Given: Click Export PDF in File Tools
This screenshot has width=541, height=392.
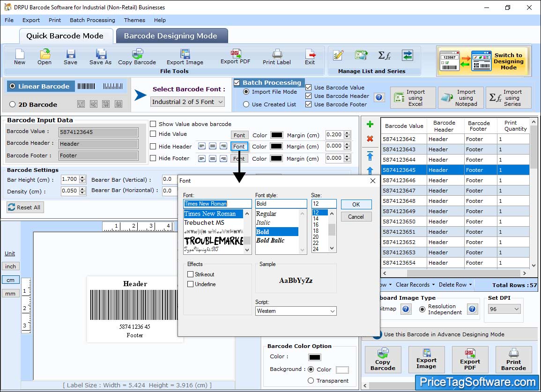Looking at the screenshot, I should [x=235, y=57].
